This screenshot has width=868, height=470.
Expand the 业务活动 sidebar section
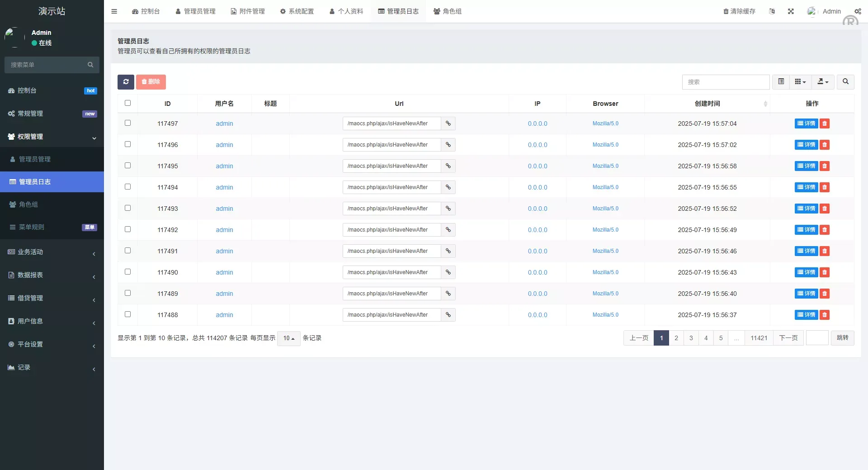(x=52, y=252)
